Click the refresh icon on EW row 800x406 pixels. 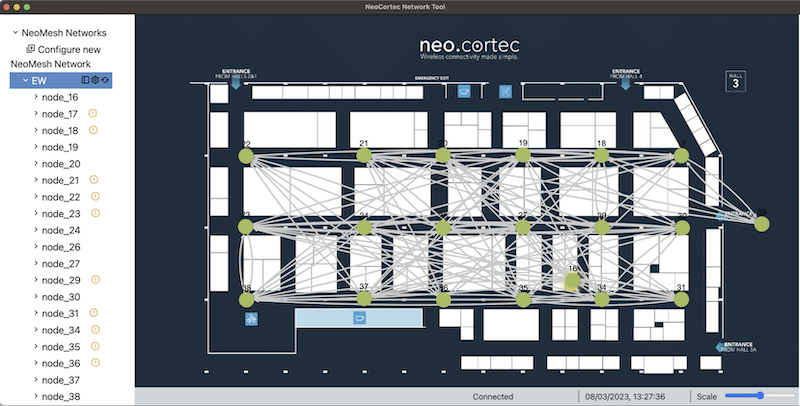coord(105,80)
